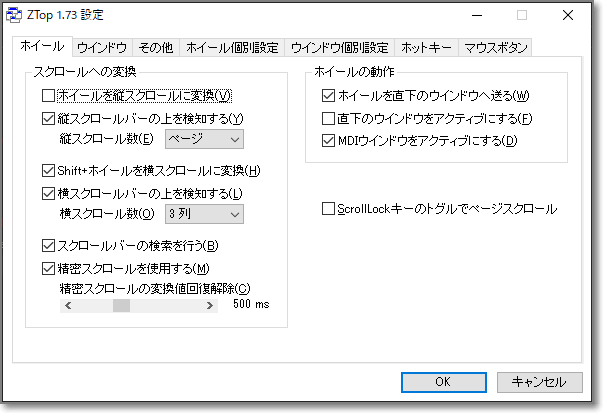Viewport: 603px width, 413px height.
Task: Enable 直下のウインドウをアクティブにする checkbox
Action: [328, 119]
